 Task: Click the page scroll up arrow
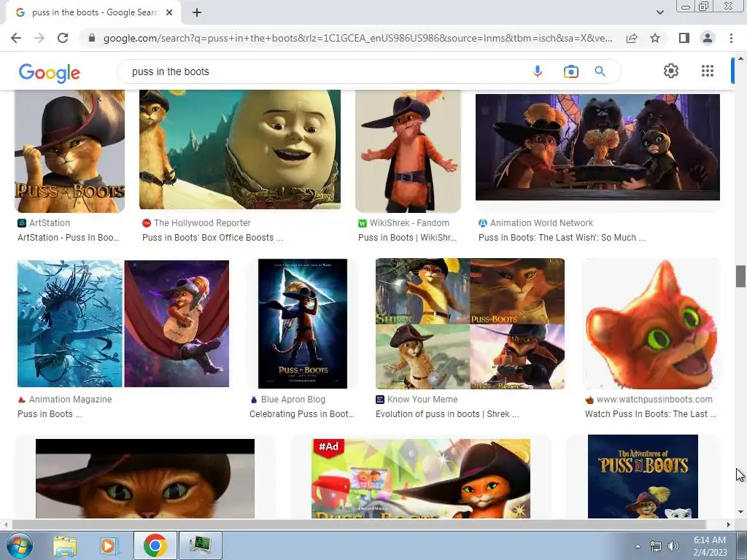pos(740,58)
